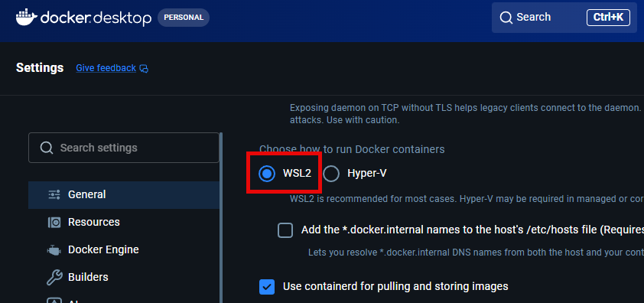The width and height of the screenshot is (644, 303).
Task: Open the Resources settings section
Action: pyautogui.click(x=124, y=223)
